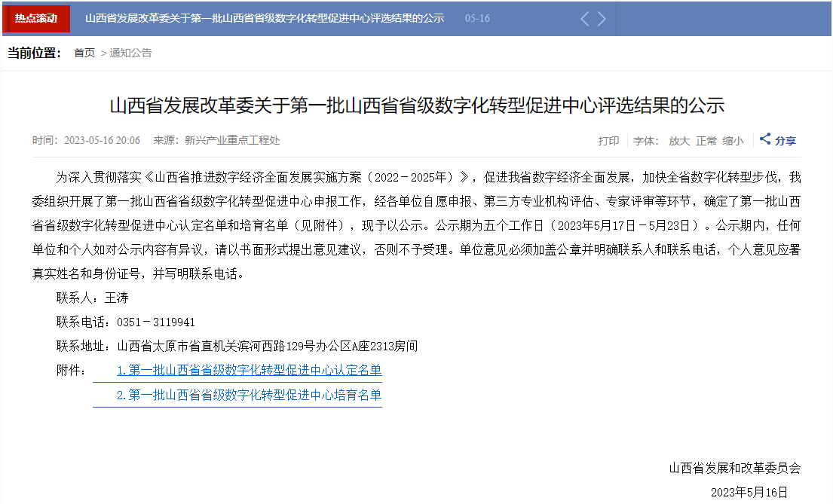The width and height of the screenshot is (833, 504).
Task: Click the source 新兴产业重点工程处
Action: click(x=232, y=141)
